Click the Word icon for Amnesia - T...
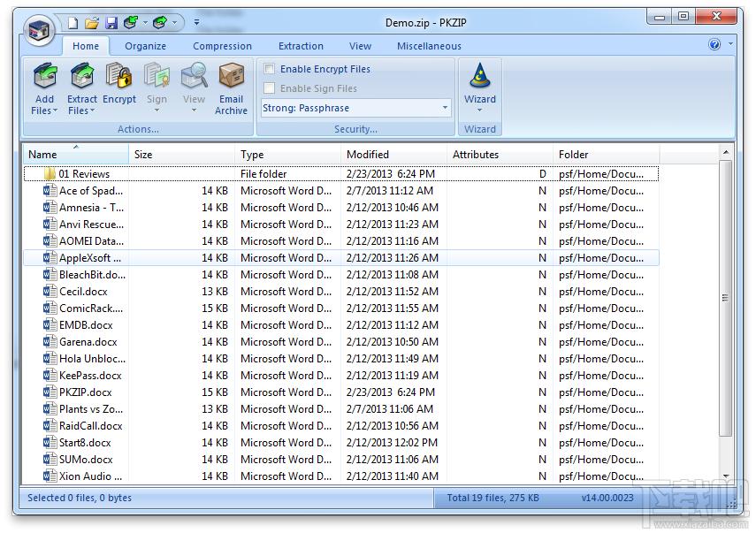The image size is (756, 533). [50, 207]
